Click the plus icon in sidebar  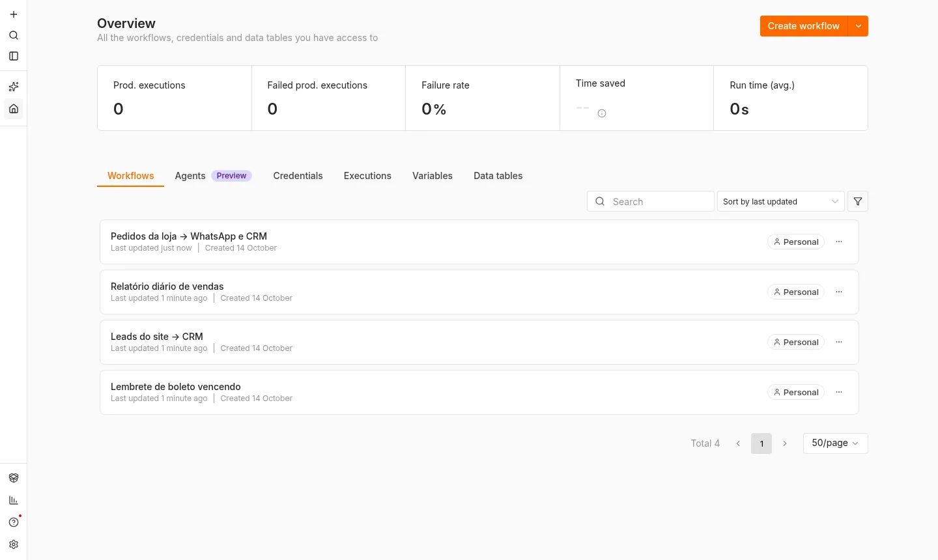(14, 14)
